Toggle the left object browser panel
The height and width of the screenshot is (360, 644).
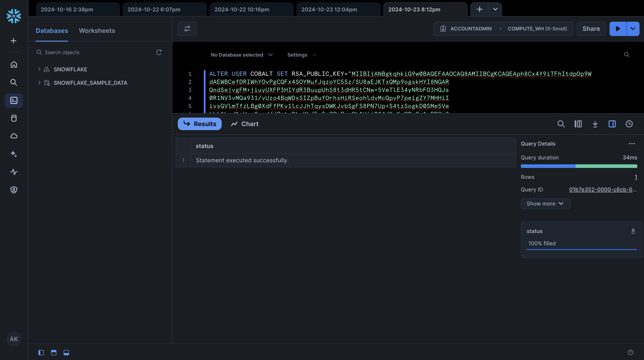point(41,353)
